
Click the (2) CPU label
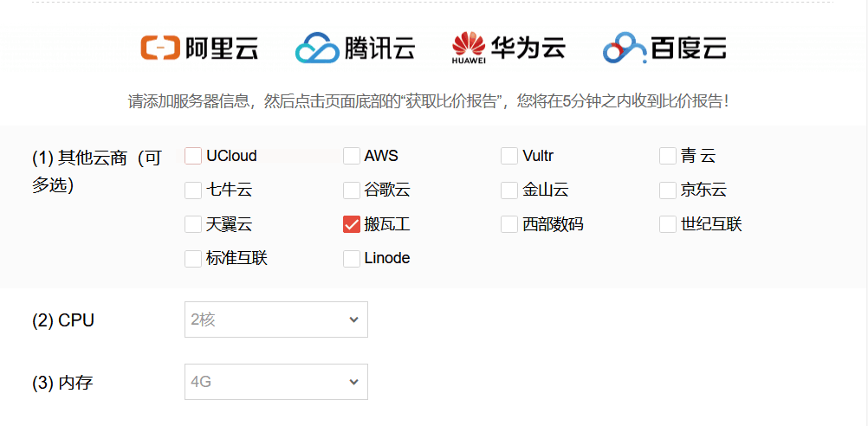click(63, 320)
